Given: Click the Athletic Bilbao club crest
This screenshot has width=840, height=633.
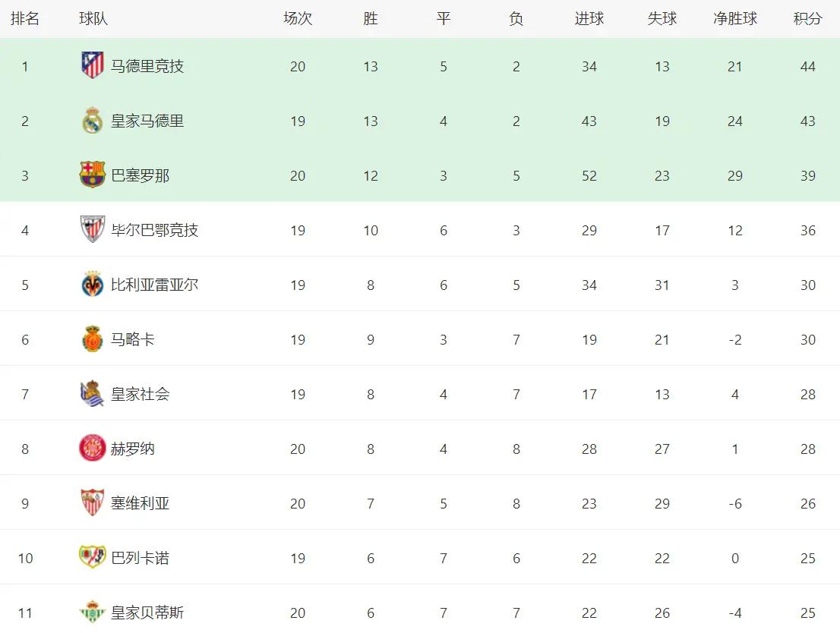Looking at the screenshot, I should click(x=93, y=230).
